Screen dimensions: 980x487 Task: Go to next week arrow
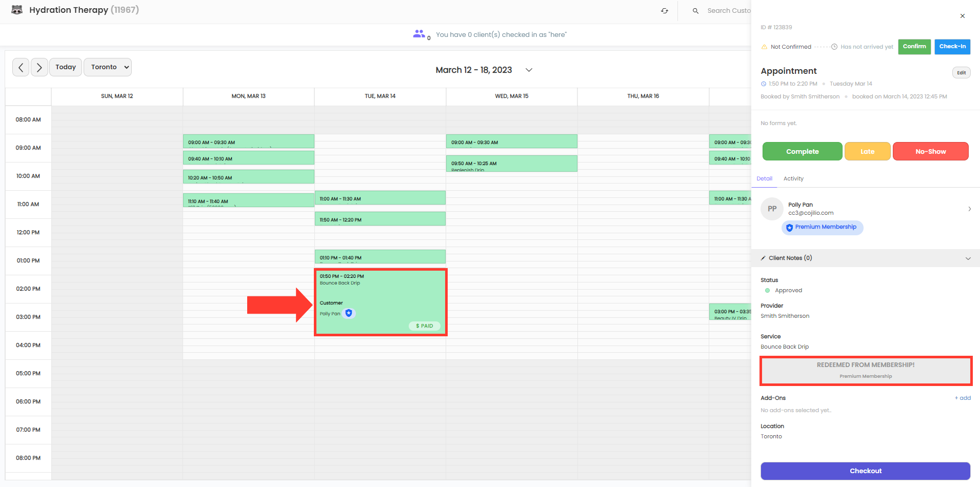[39, 67]
